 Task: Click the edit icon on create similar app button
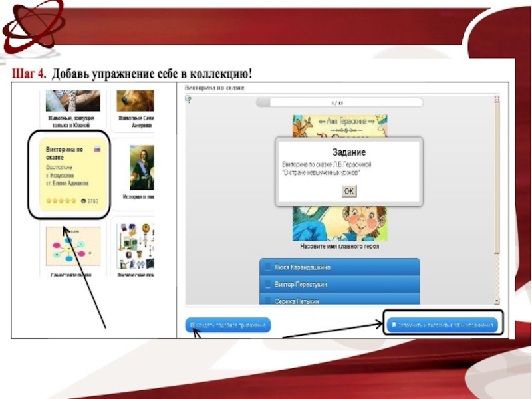coord(192,325)
